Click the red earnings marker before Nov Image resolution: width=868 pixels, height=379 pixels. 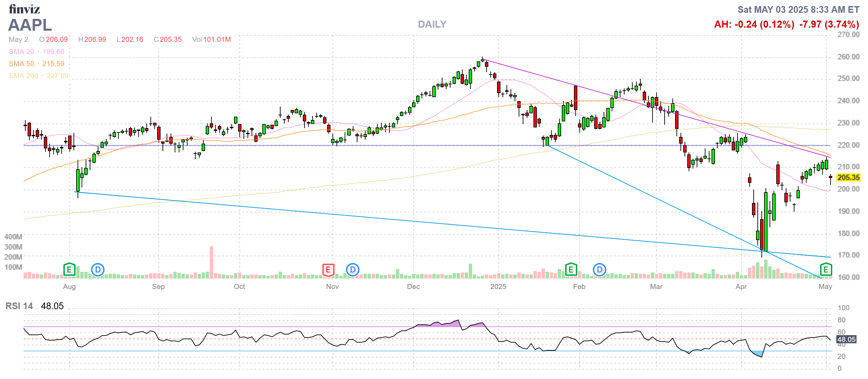(x=328, y=270)
